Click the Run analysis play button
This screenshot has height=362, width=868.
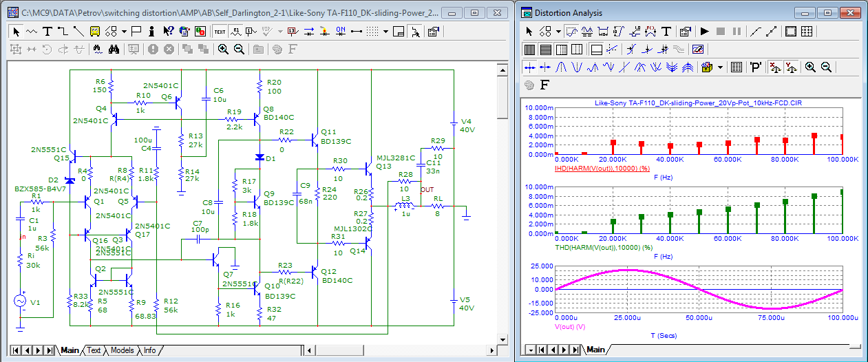[x=704, y=31]
